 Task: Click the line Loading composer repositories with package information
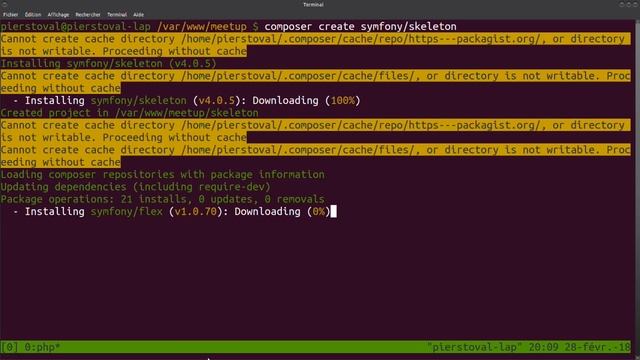coord(162,175)
